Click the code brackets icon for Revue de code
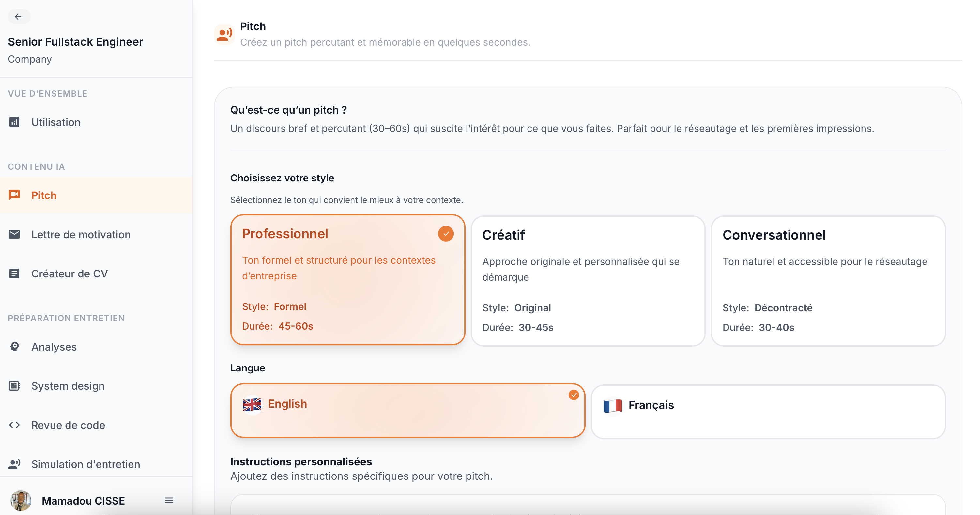 pos(14,425)
